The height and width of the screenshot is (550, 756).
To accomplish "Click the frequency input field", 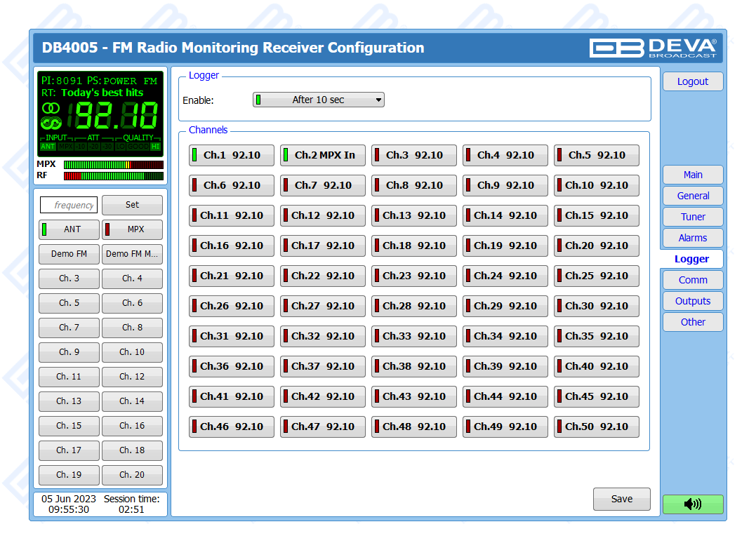I will (x=69, y=205).
